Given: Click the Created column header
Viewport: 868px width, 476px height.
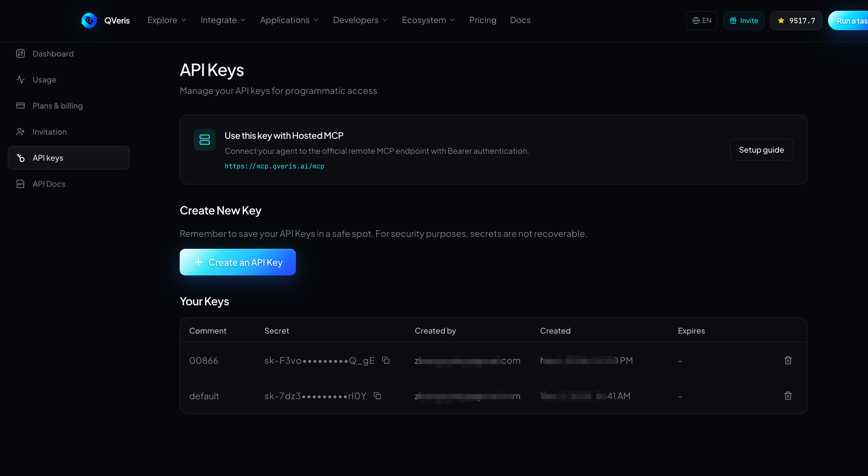Looking at the screenshot, I should click(555, 331).
